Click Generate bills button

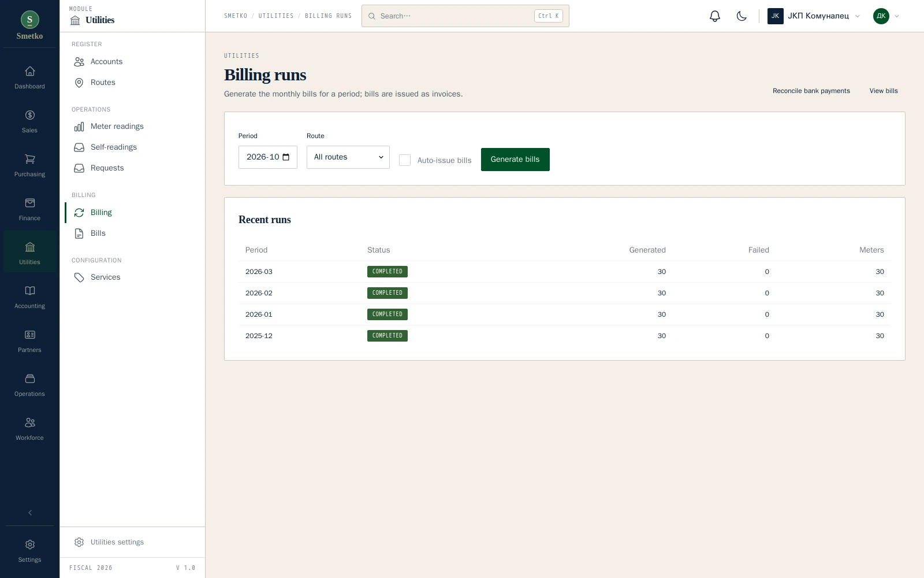[x=515, y=160]
